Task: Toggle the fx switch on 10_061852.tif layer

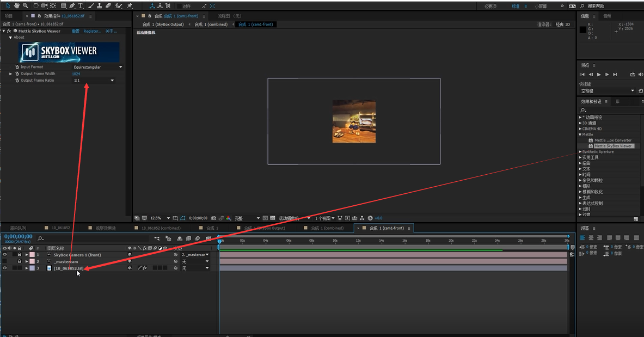Action: (145, 268)
